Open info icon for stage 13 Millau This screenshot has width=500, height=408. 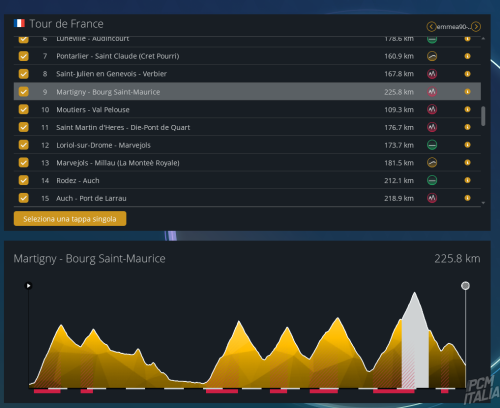tap(467, 162)
